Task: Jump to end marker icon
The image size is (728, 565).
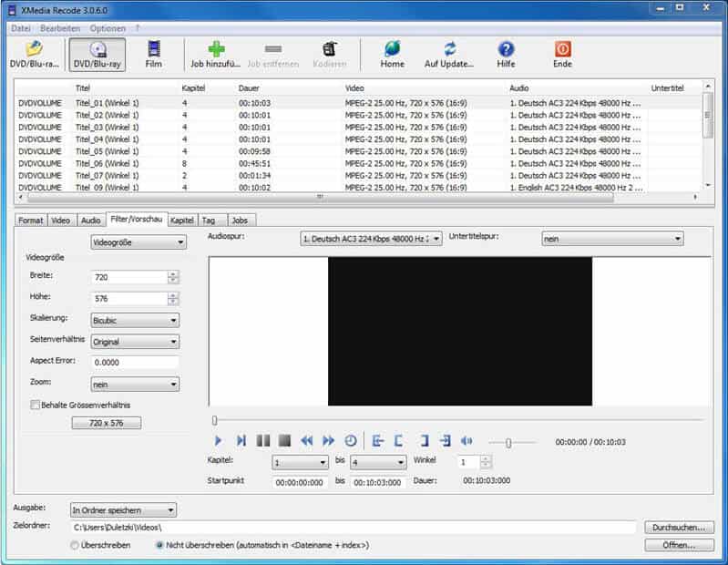Action: 446,440
